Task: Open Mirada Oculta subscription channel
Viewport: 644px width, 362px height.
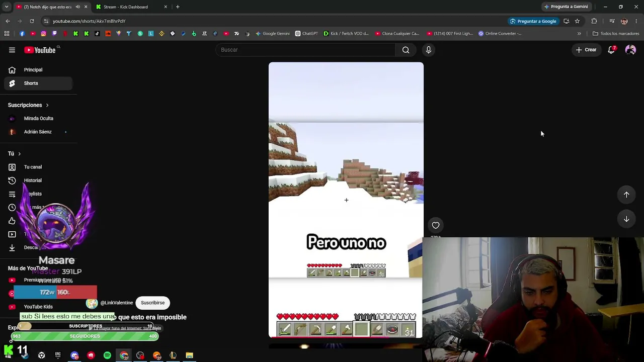Action: point(38,119)
